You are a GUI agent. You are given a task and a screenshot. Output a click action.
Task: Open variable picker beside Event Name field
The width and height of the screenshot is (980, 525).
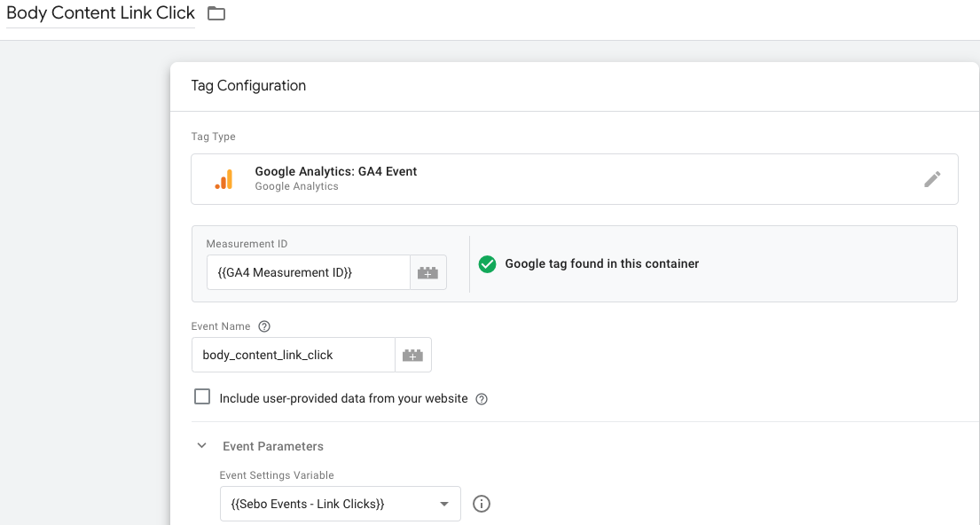(x=413, y=355)
